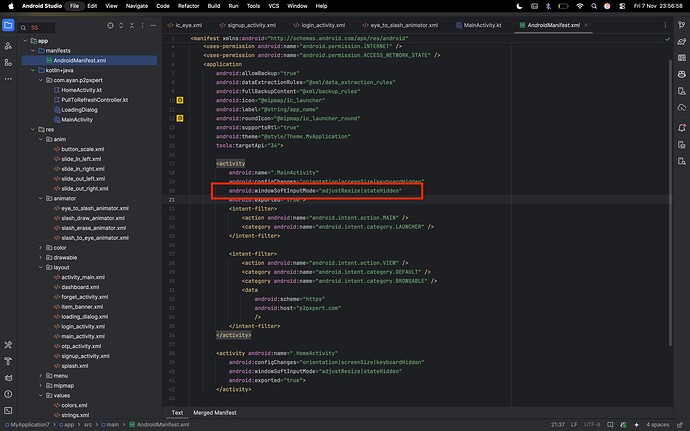Open the Running Devices tool window
690x431 pixels.
click(682, 91)
